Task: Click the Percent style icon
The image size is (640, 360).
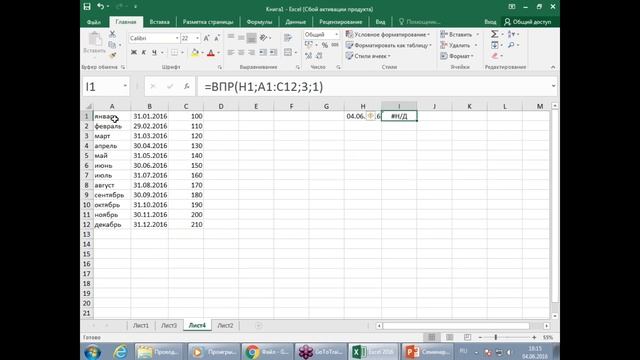Action: coord(325,45)
